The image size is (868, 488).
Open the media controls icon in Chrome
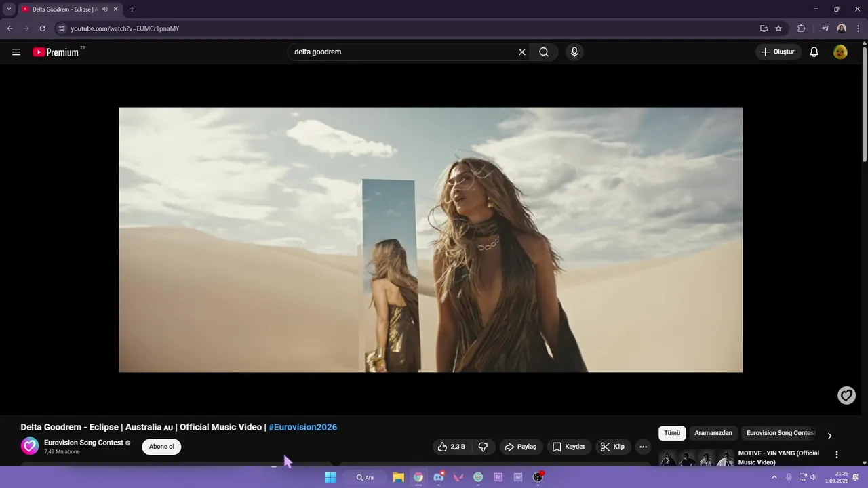[825, 28]
